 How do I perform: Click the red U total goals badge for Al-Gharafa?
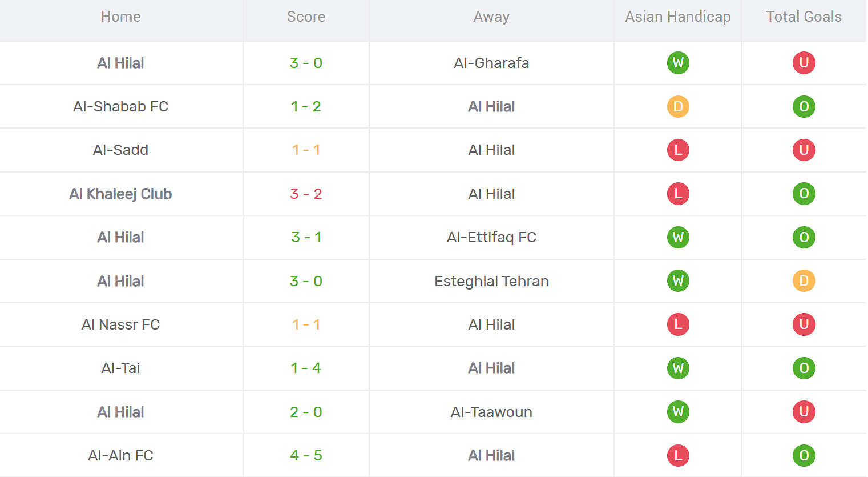click(804, 63)
